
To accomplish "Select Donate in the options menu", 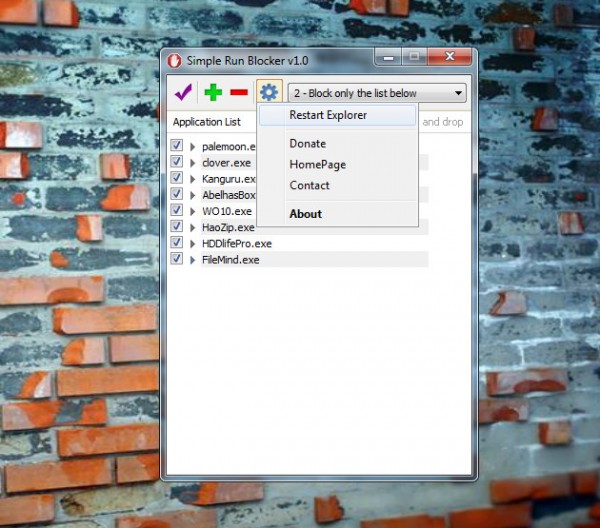I will (x=308, y=143).
